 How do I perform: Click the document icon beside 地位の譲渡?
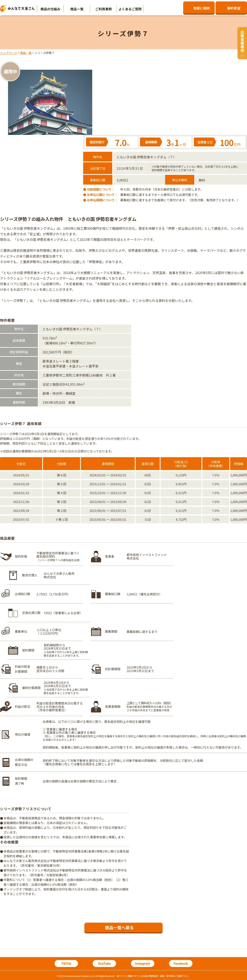pos(6,734)
